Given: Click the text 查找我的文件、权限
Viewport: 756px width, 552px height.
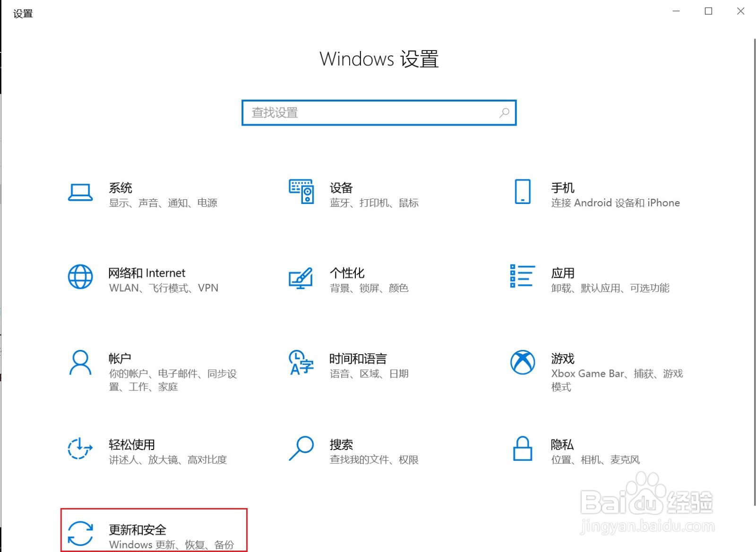Looking at the screenshot, I should point(374,459).
